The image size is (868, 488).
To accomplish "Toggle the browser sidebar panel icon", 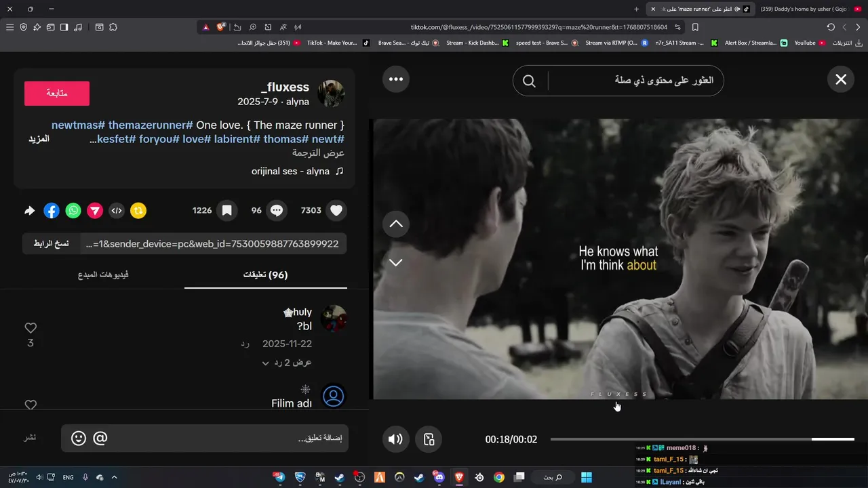I will 64,27.
